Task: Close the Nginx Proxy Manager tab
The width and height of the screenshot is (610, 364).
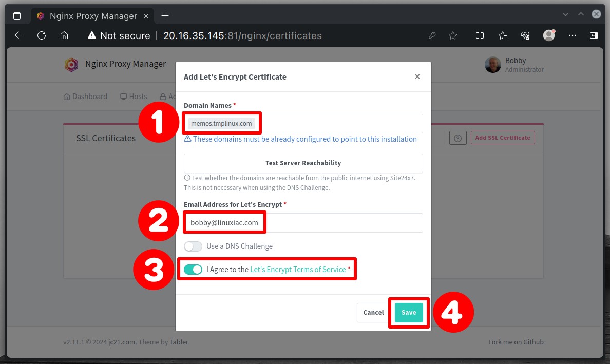Action: (x=146, y=16)
